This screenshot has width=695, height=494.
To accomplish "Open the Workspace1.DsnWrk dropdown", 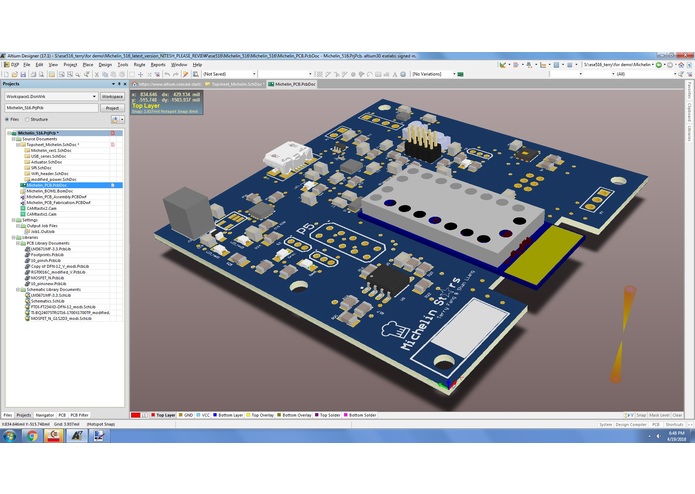I will (x=94, y=96).
